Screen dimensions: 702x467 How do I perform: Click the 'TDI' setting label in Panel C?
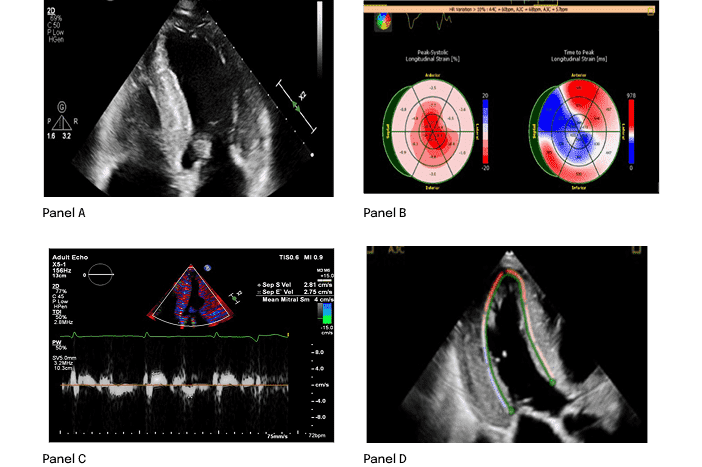coord(56,312)
